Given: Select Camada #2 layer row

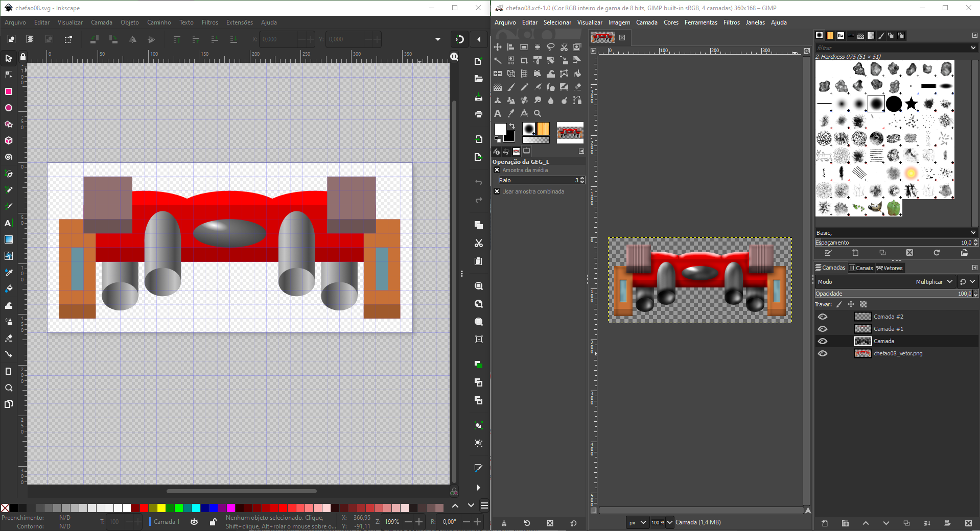Looking at the screenshot, I should coord(896,317).
